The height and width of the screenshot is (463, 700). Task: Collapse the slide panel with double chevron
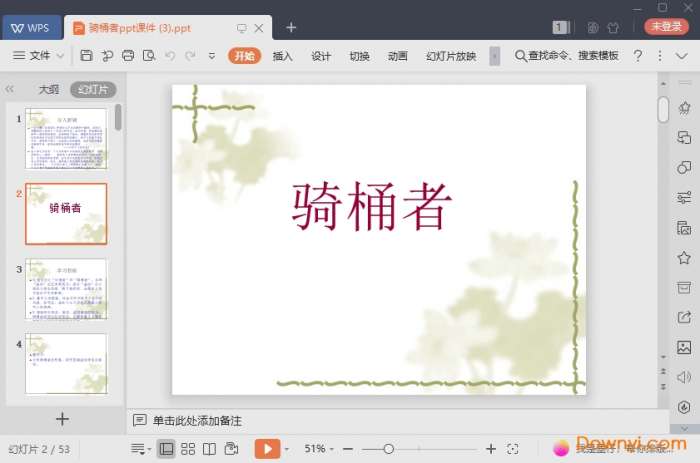click(9, 89)
